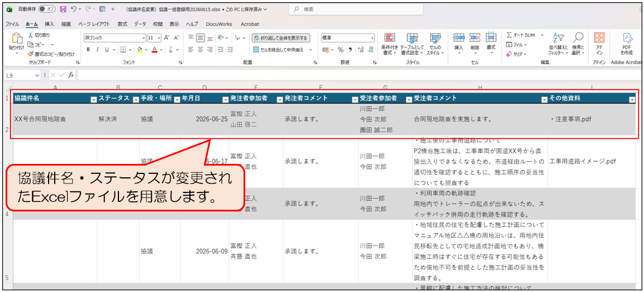
Task: Open the 標準 number format dropdown
Action: (371, 37)
